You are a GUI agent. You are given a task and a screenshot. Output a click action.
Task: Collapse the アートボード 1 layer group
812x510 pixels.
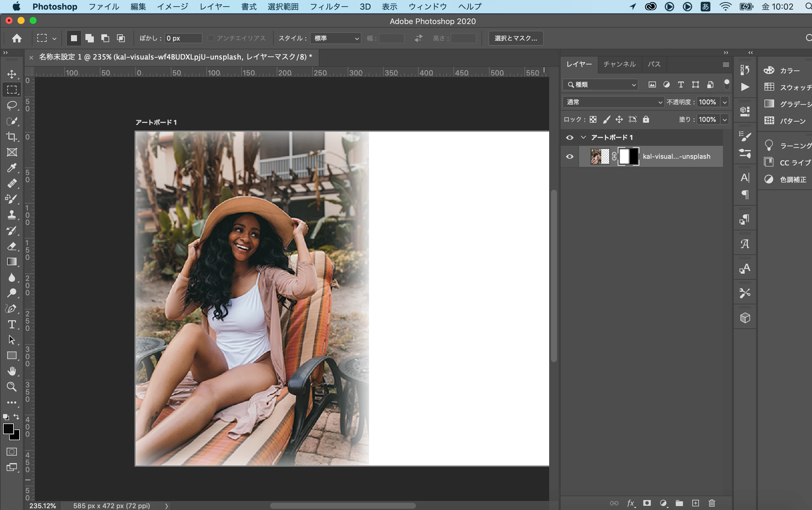click(x=583, y=137)
